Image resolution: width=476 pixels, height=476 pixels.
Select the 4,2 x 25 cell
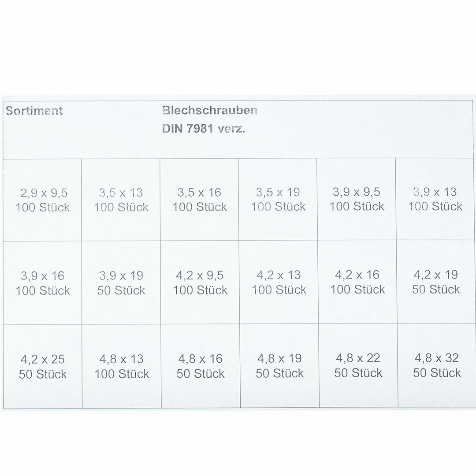[x=43, y=366]
